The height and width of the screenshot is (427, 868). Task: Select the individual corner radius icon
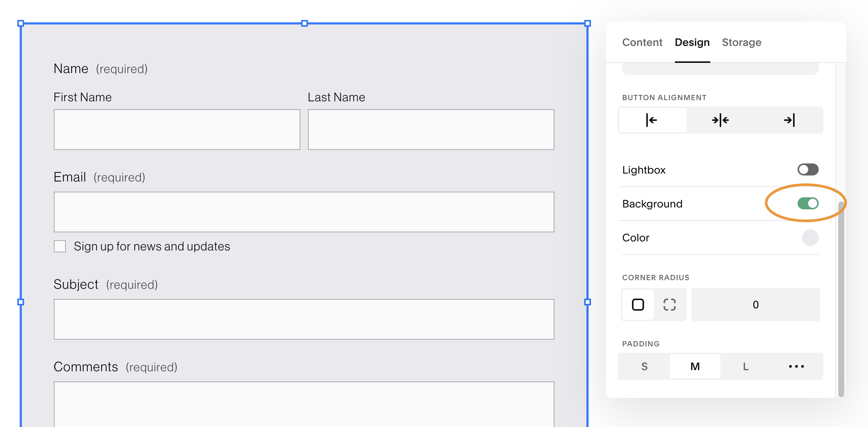[x=670, y=305]
